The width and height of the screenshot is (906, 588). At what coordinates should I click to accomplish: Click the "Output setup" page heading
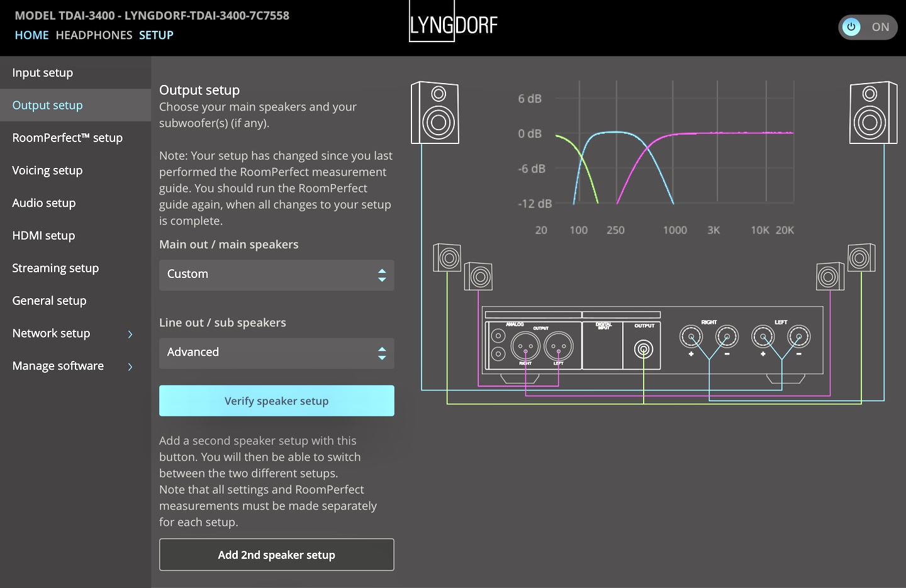pyautogui.click(x=199, y=90)
